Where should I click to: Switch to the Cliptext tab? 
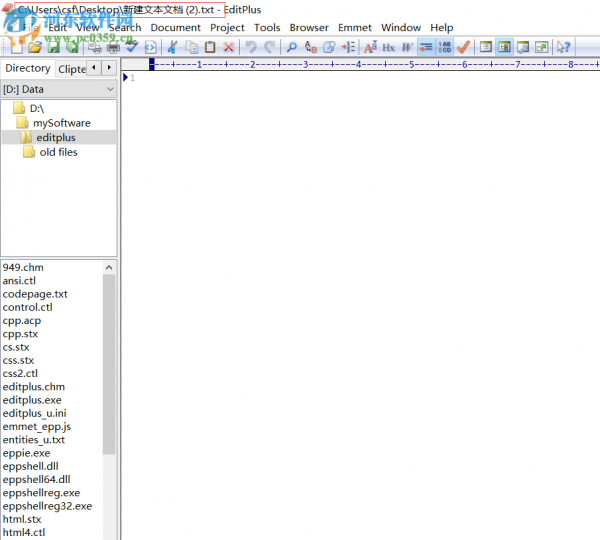(72, 69)
